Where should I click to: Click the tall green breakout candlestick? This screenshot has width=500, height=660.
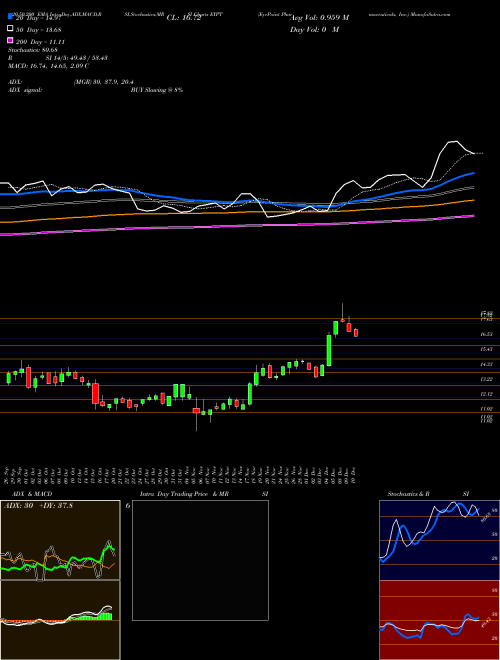tap(329, 350)
